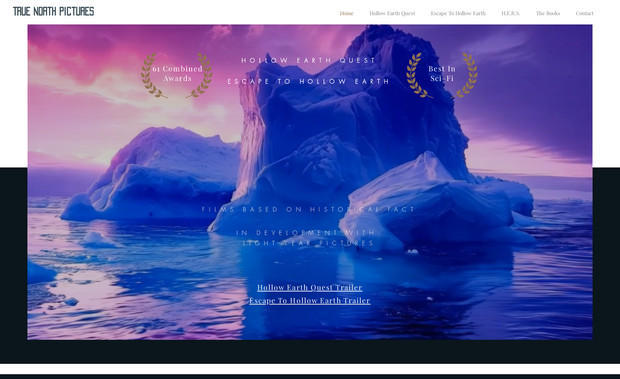Go to the Contact page
Screen dimensions: 620x379
(x=584, y=13)
